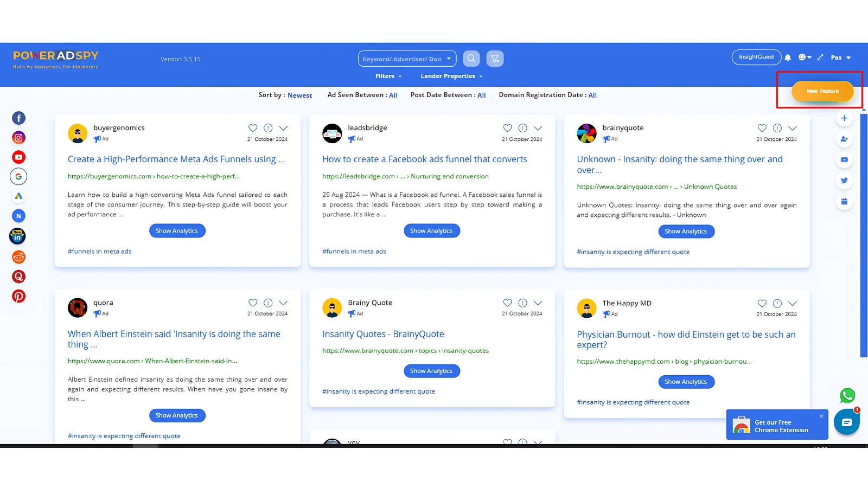Click the calendar icon in right panel
This screenshot has height=488, width=868.
pos(844,202)
